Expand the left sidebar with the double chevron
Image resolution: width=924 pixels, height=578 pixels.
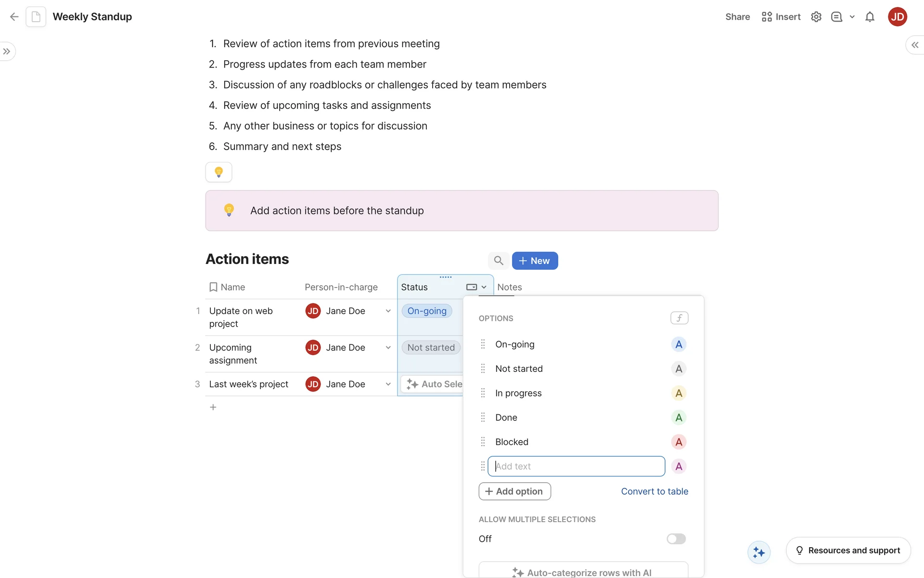pos(7,52)
